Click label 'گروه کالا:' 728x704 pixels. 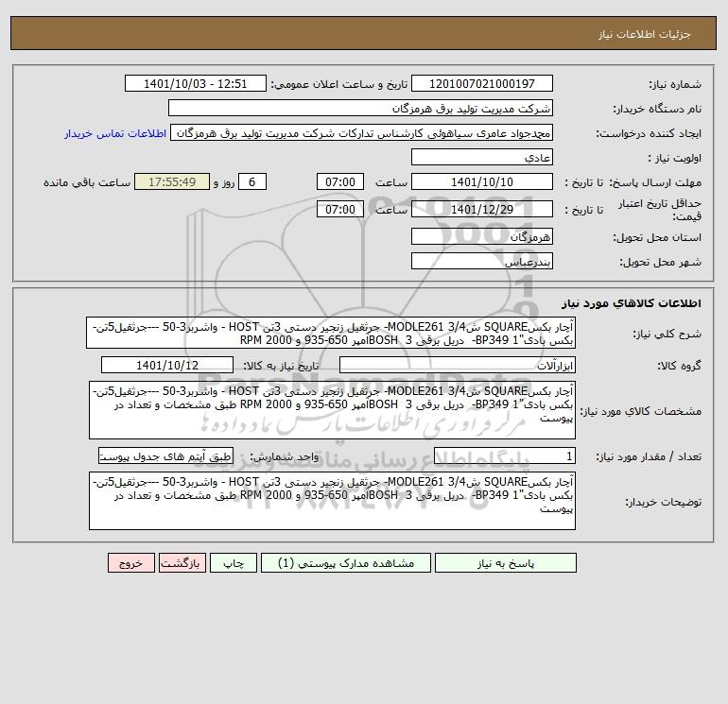(x=680, y=366)
